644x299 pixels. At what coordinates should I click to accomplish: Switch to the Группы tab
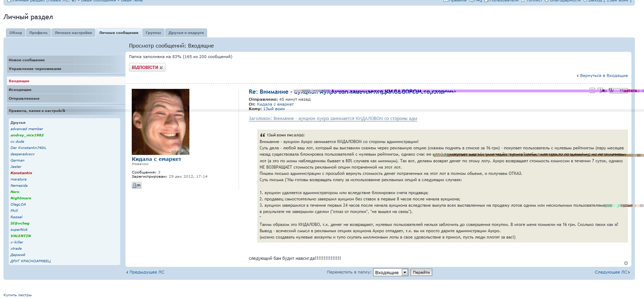pos(153,33)
